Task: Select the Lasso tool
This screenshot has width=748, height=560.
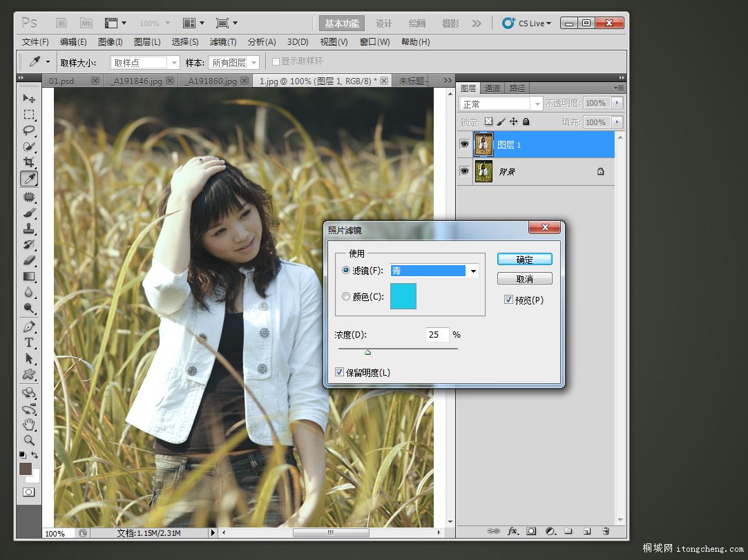Action: coord(29,131)
